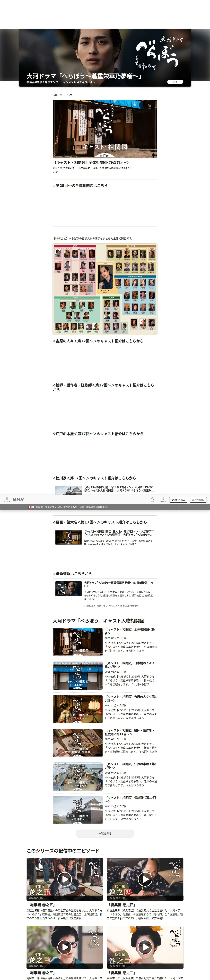This screenshot has height=980, width=210.
Task: Open the 第25回〜の全体相関図はこちら link
Action: [80, 186]
